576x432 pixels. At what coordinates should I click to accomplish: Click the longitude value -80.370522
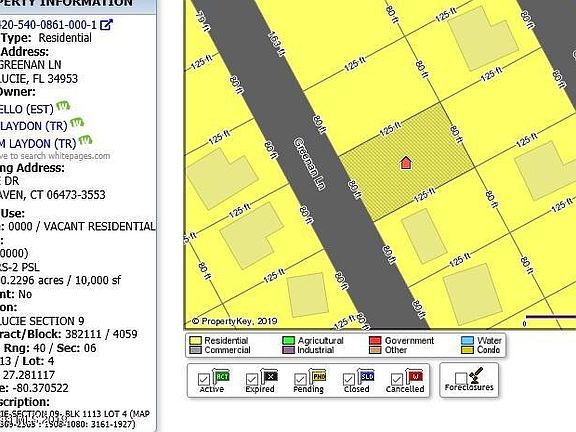[x=40, y=388]
